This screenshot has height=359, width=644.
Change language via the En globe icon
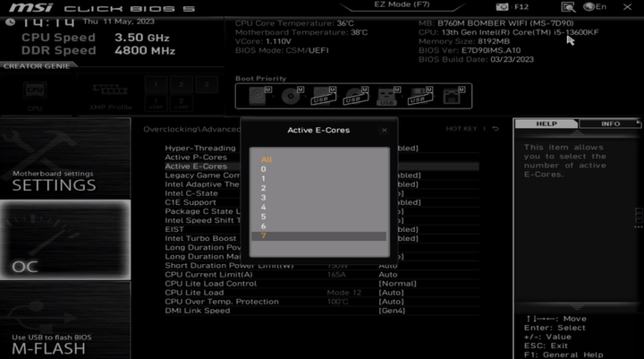[595, 6]
